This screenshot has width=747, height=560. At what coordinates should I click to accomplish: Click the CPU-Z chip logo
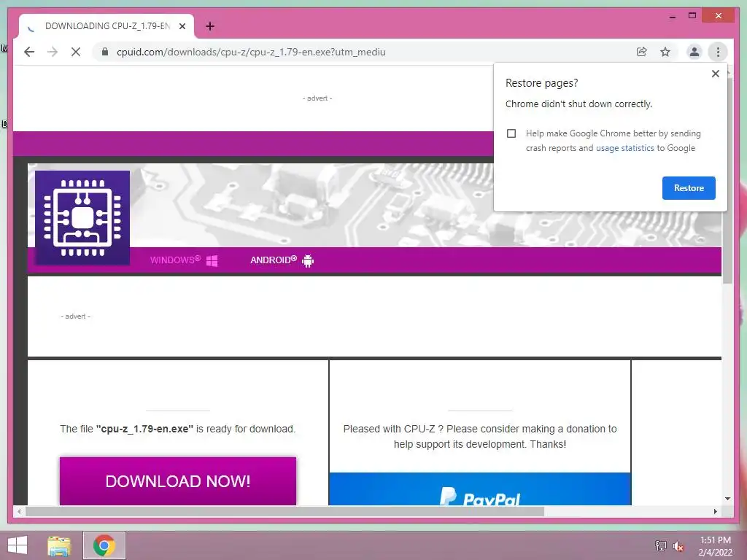82,217
